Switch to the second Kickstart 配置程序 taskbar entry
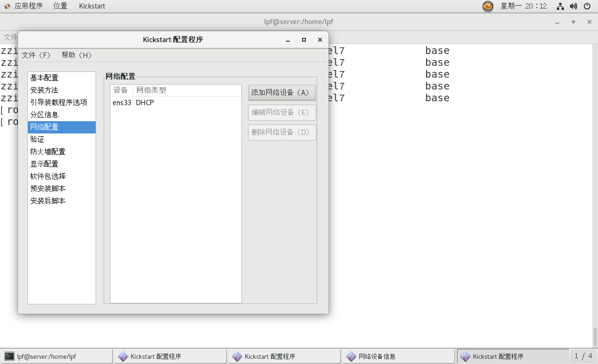The image size is (598, 364). [285, 356]
